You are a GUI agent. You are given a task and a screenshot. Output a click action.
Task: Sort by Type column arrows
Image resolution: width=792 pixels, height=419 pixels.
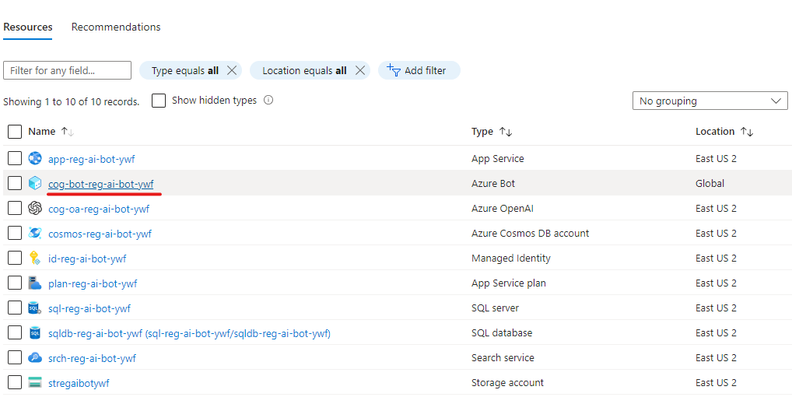pyautogui.click(x=506, y=132)
